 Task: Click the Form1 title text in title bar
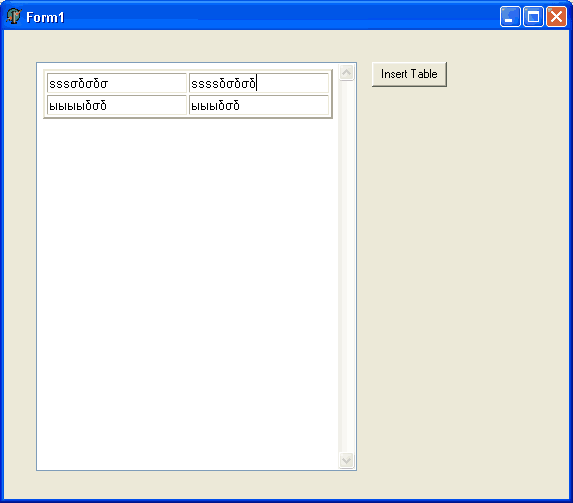pyautogui.click(x=45, y=17)
